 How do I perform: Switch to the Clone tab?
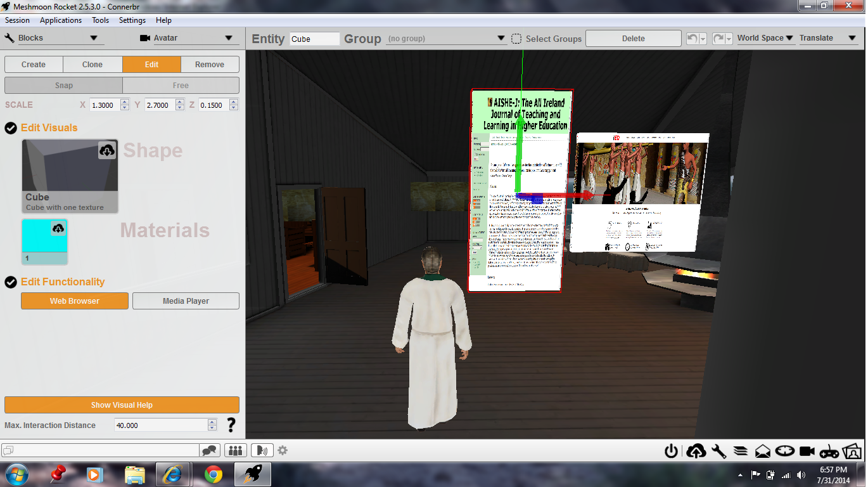(x=93, y=64)
